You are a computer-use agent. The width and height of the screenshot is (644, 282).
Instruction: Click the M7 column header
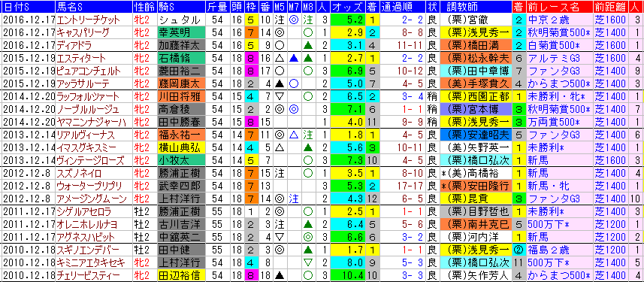293,7
